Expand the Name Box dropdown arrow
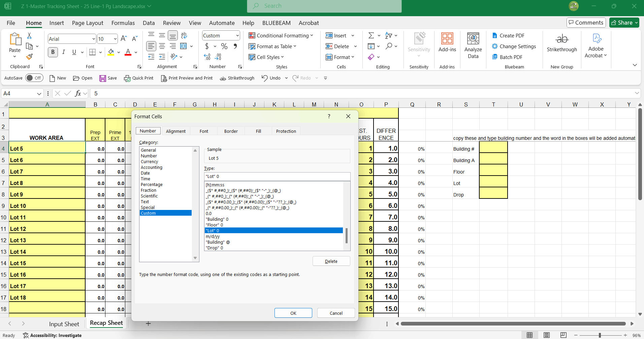 coord(39,93)
